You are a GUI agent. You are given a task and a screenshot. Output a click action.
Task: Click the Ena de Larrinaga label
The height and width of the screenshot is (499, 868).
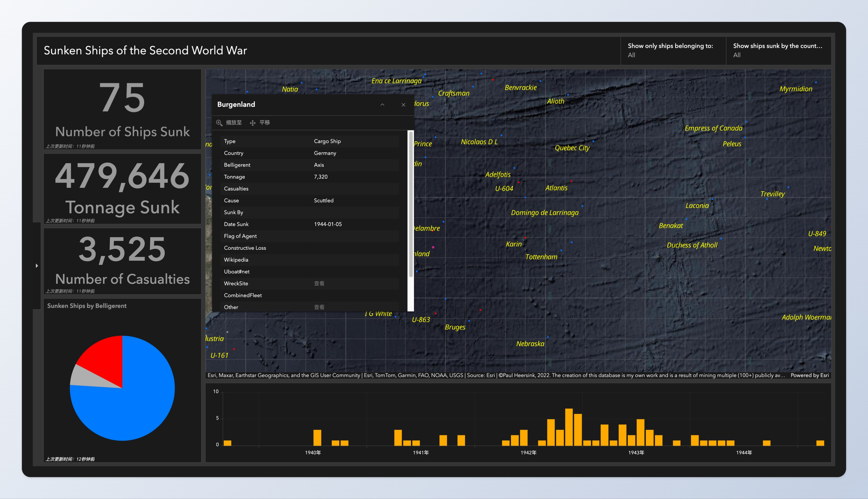(396, 81)
